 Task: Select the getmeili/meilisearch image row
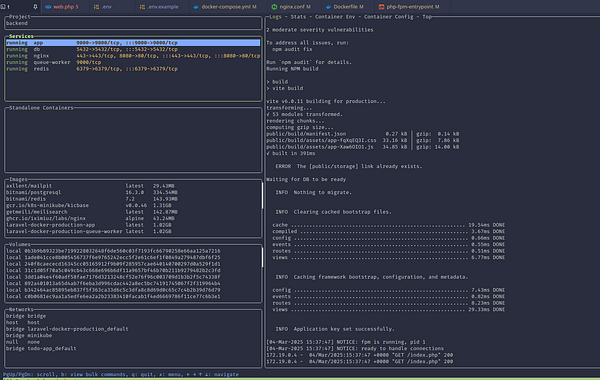(133, 212)
